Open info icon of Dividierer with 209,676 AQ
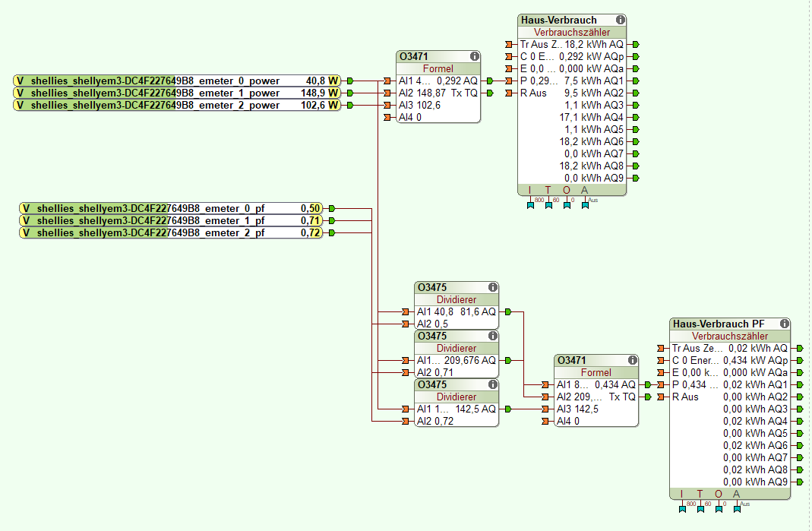Screen dimensions: 812x531 [x=492, y=336]
